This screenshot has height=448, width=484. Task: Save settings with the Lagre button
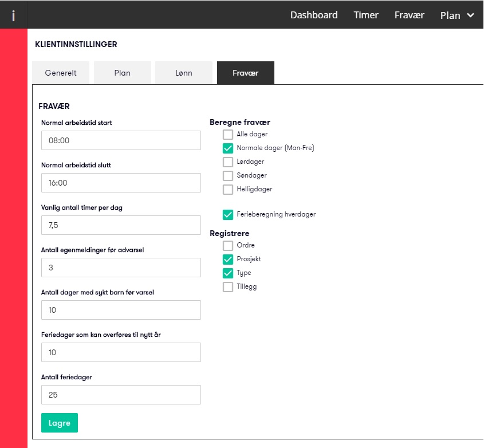coord(60,423)
